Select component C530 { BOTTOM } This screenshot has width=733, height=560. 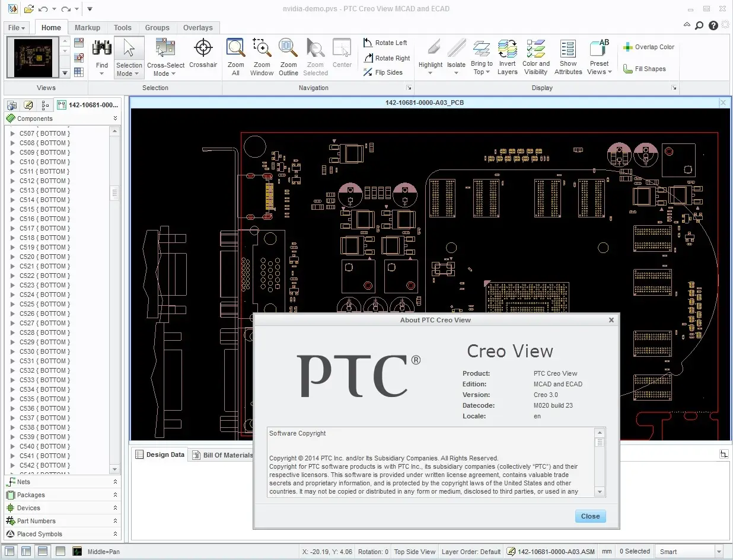[44, 351]
